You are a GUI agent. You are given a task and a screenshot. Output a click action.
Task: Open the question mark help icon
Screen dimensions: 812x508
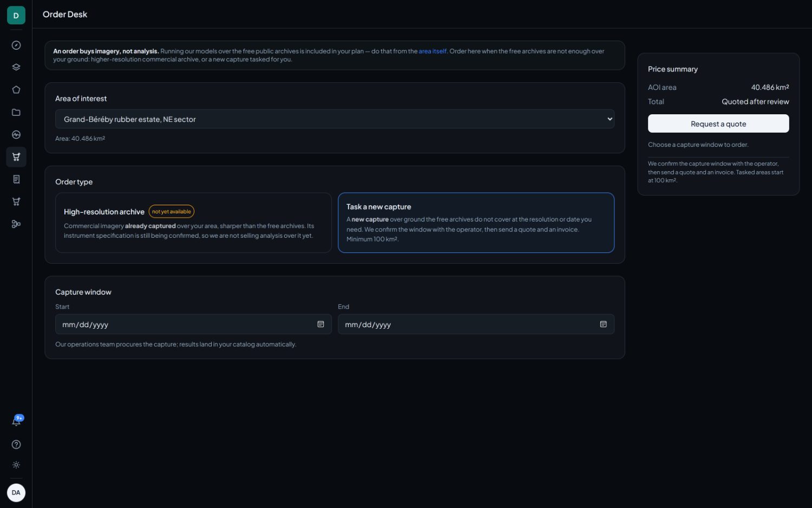(x=16, y=445)
